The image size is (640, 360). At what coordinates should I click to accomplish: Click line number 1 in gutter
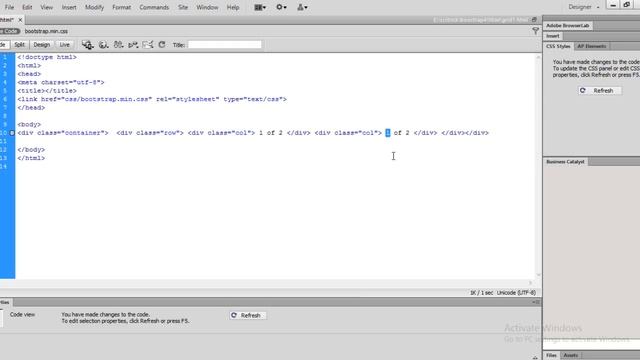point(5,57)
